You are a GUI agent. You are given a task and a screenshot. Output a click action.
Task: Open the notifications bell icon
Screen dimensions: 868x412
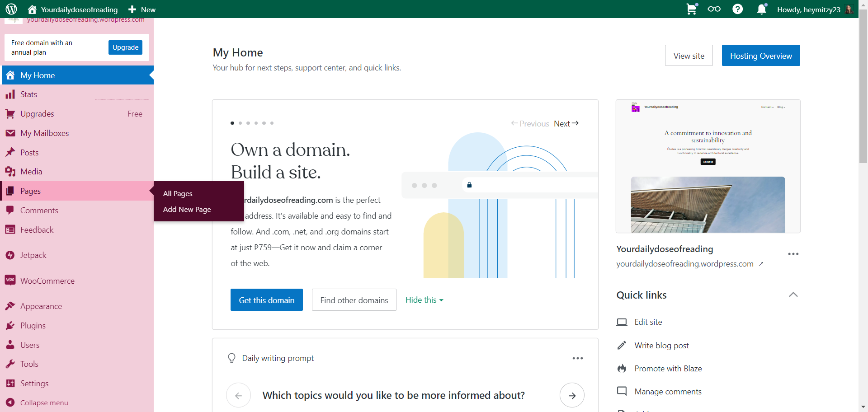pos(762,9)
